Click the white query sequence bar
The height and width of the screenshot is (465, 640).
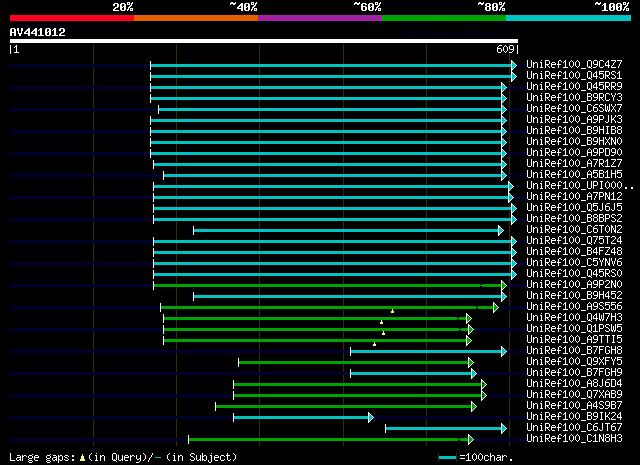coord(264,41)
